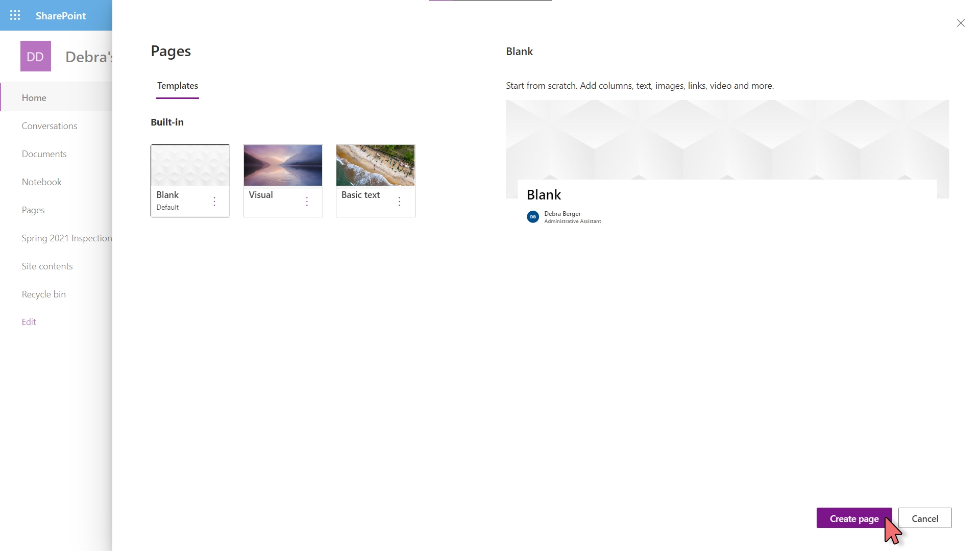The height and width of the screenshot is (551, 980).
Task: Switch to the Templates tab
Action: [178, 85]
